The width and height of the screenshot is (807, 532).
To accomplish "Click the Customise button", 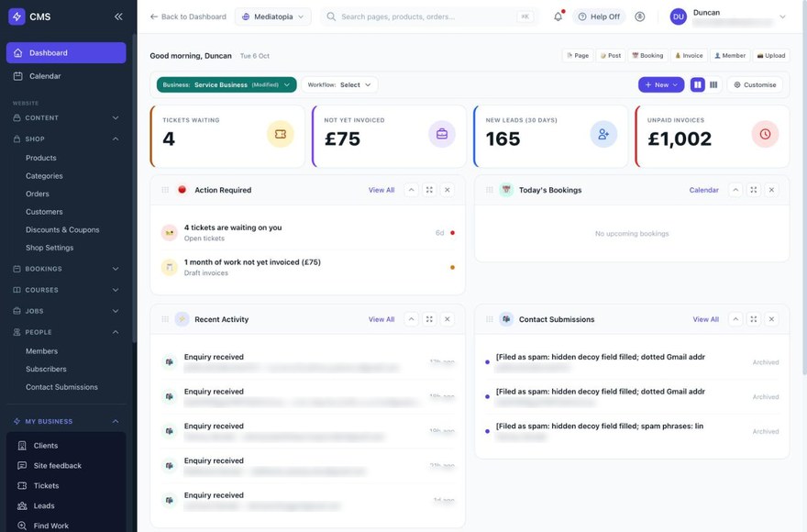I will tap(755, 84).
